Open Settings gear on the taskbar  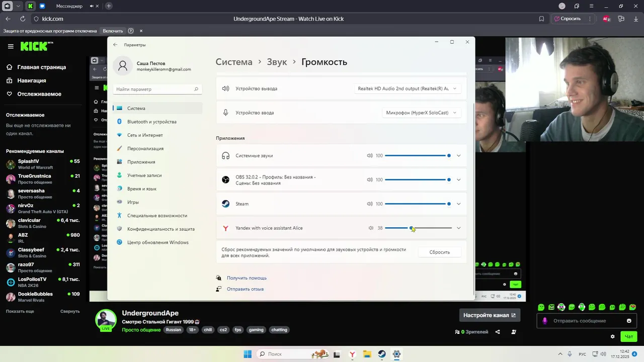(x=396, y=354)
